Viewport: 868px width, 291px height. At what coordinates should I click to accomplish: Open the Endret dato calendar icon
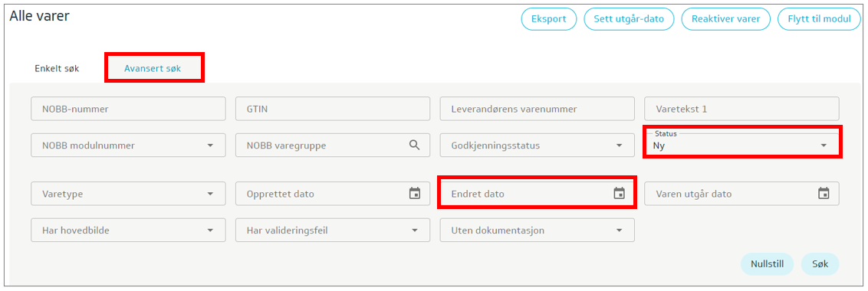619,194
